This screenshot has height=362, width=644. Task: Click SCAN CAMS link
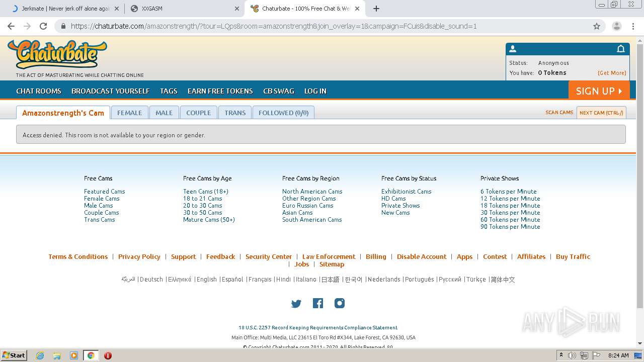(x=559, y=113)
